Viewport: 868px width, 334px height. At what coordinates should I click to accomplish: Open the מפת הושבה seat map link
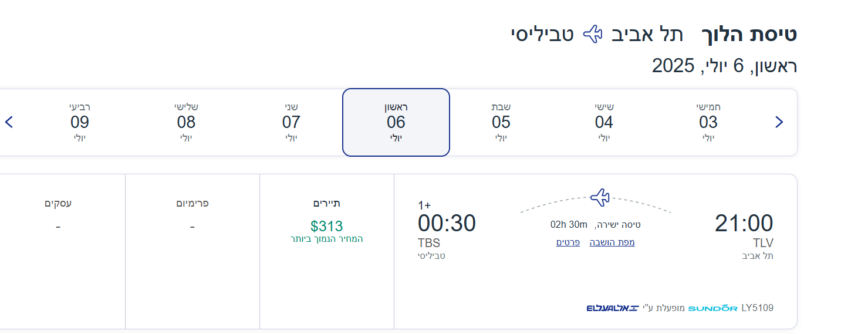pyautogui.click(x=612, y=242)
